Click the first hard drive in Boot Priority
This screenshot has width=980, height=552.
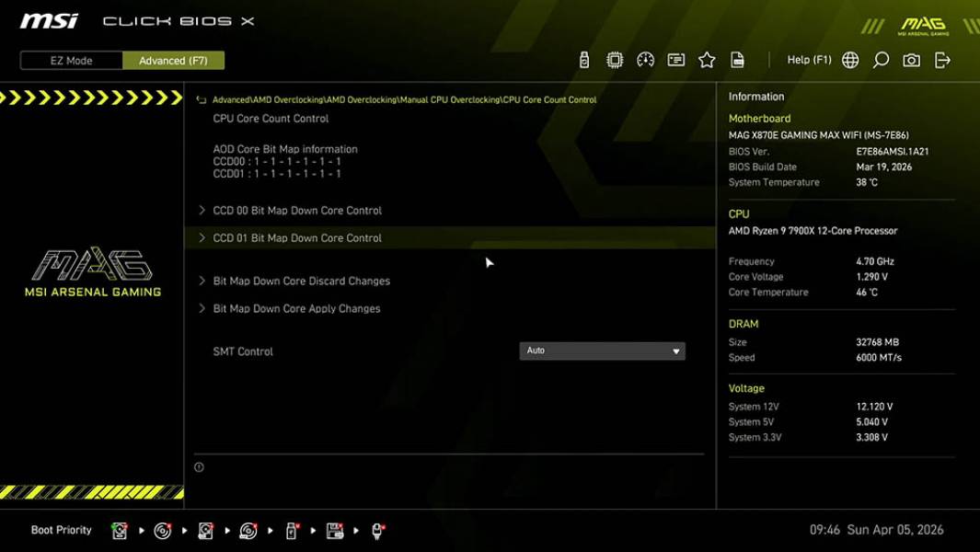click(120, 530)
